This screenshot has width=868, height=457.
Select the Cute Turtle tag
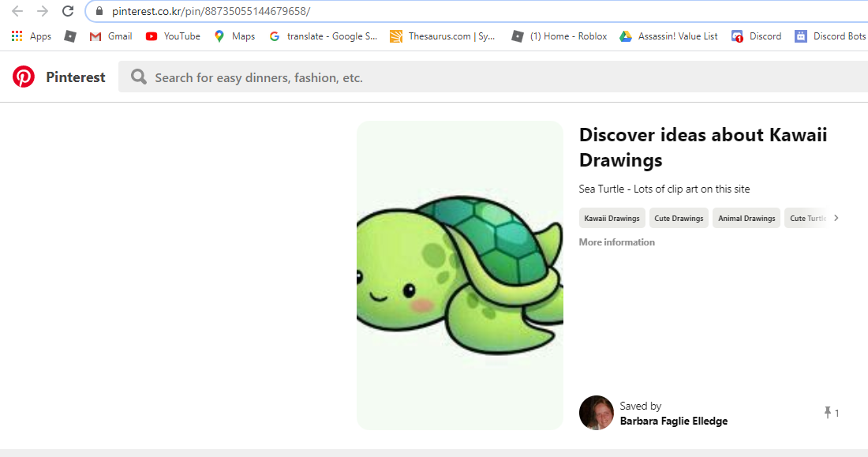pyautogui.click(x=807, y=219)
